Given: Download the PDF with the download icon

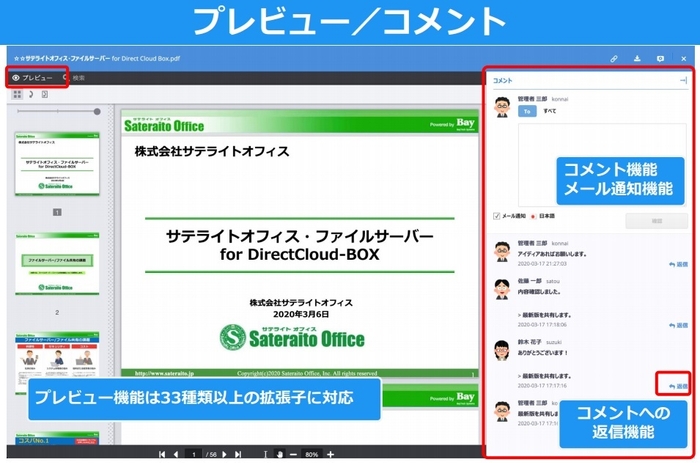Looking at the screenshot, I should (x=637, y=58).
